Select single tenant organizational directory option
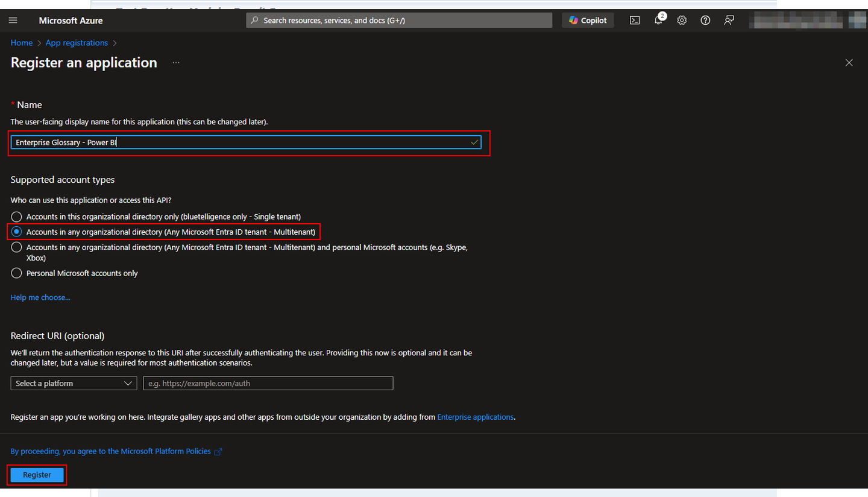The image size is (868, 497). click(x=17, y=217)
